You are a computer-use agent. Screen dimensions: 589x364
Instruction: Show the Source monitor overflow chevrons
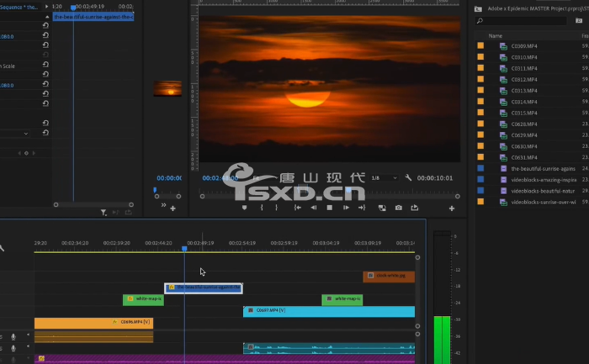coord(163,205)
